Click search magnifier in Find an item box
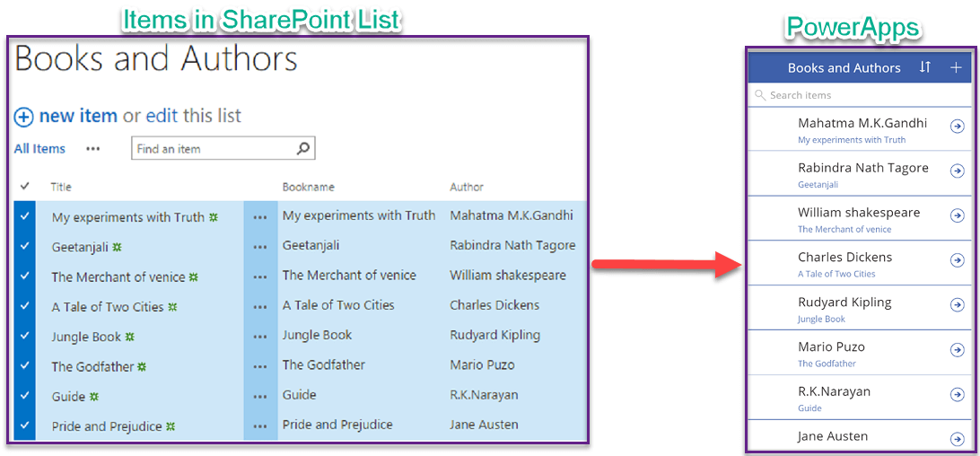The image size is (980, 456). (303, 149)
